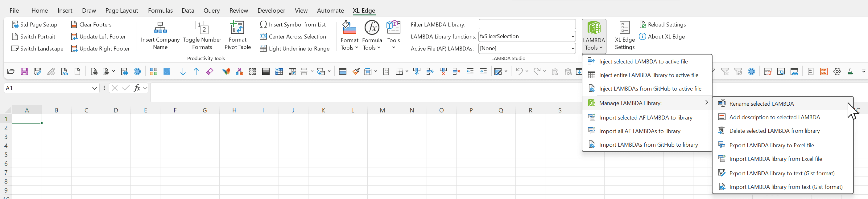
Task: Click the Open folder icon in quick access toolbar
Action: point(11,71)
